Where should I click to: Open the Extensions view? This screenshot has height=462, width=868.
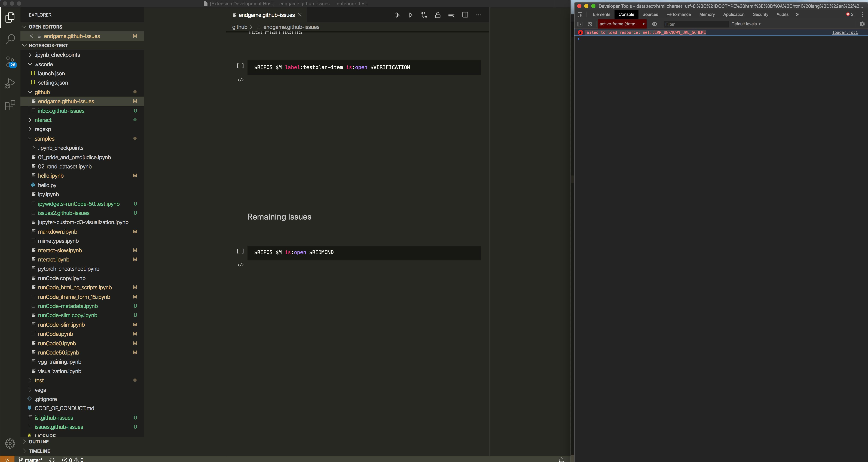tap(10, 105)
